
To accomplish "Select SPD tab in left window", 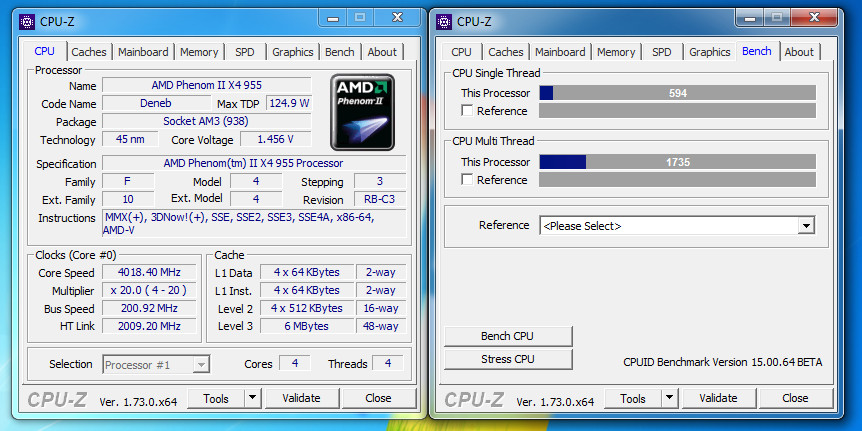I will [245, 52].
